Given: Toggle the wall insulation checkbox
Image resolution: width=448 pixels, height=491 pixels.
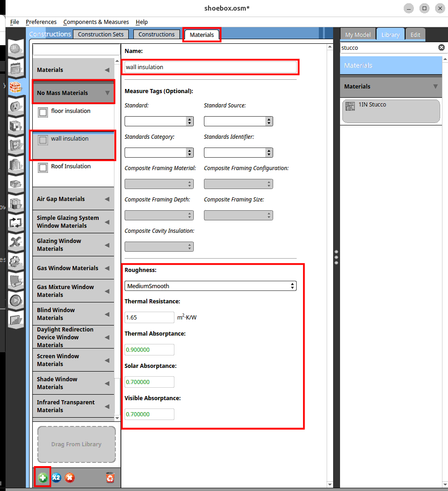Looking at the screenshot, I should [43, 140].
